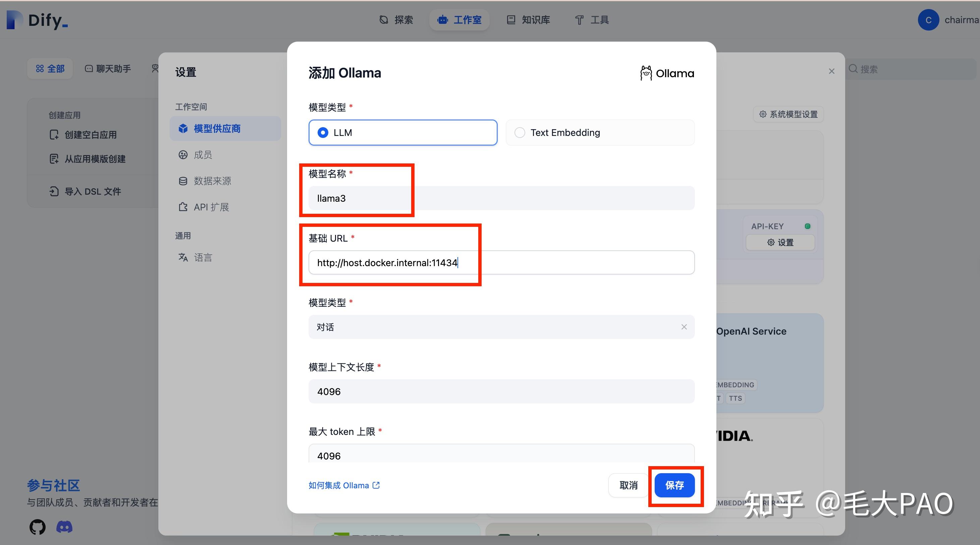Open 数据来源 in settings sidebar
This screenshot has height=545, width=980.
click(x=225, y=181)
